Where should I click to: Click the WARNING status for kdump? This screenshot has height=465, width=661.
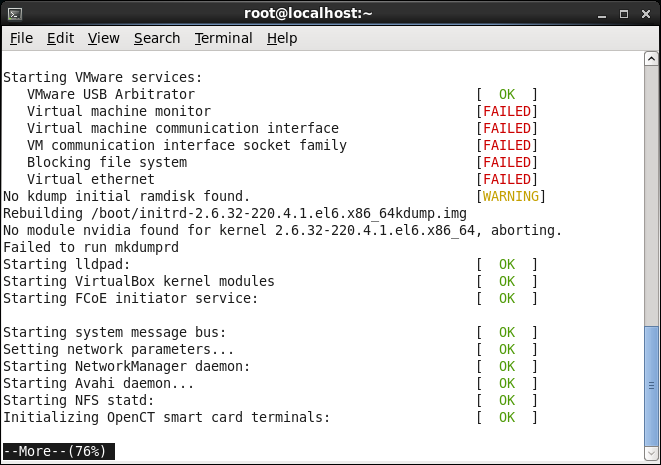(511, 196)
